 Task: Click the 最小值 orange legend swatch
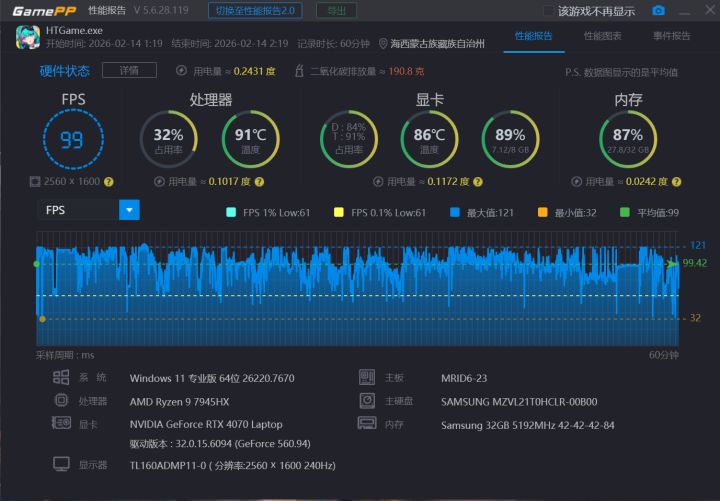(542, 212)
